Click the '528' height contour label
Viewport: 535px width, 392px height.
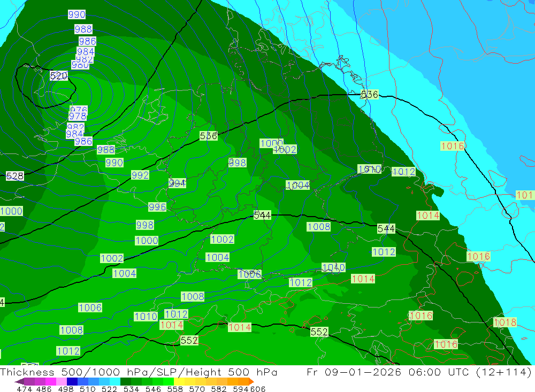click(15, 176)
